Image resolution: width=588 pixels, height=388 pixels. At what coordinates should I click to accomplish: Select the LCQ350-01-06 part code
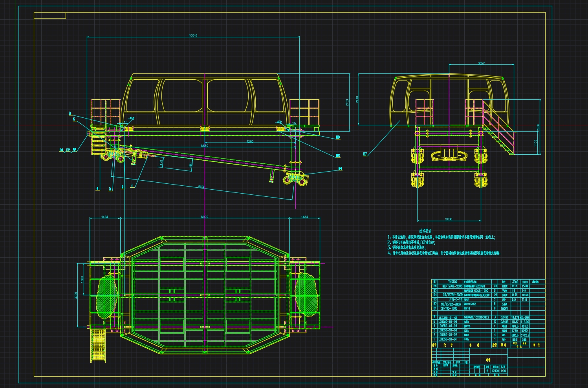[448, 317]
